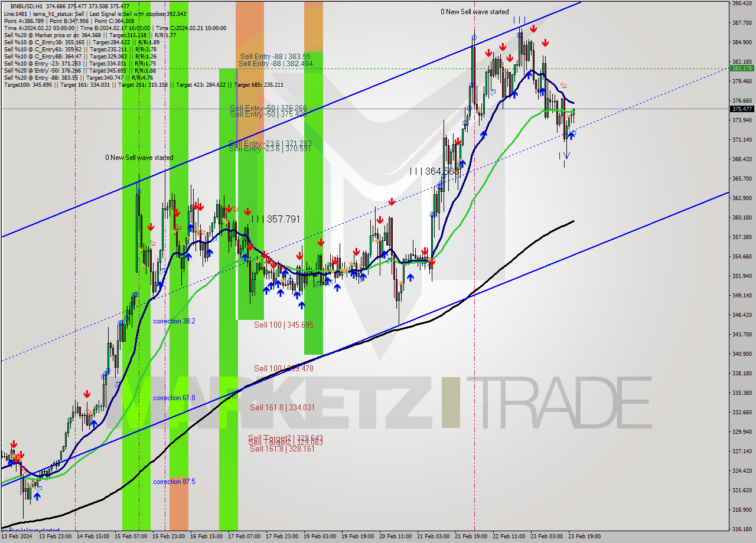This screenshot has height=543, width=756.
Task: Click the '21 Feb 19:00' time axis label
Action: 471,537
